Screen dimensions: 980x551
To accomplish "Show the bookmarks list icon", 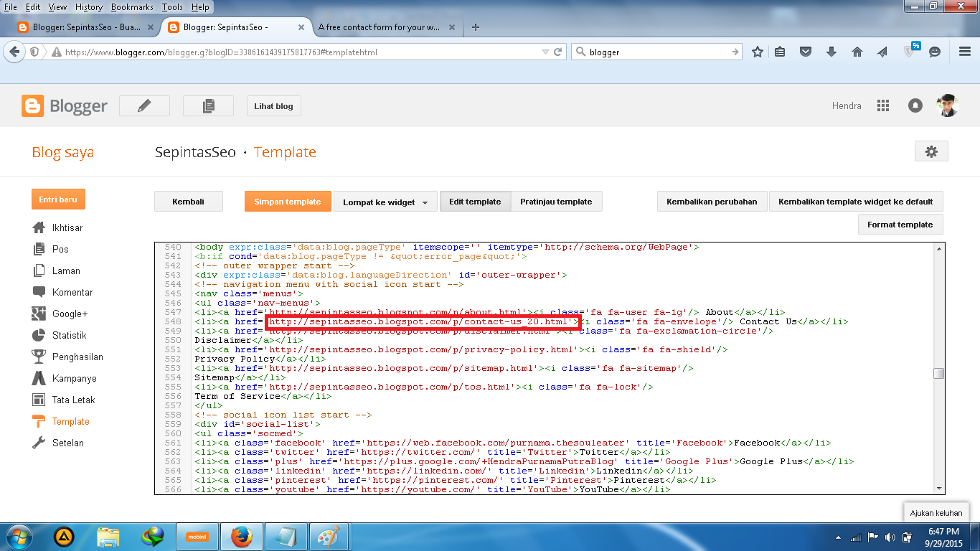I will click(780, 52).
